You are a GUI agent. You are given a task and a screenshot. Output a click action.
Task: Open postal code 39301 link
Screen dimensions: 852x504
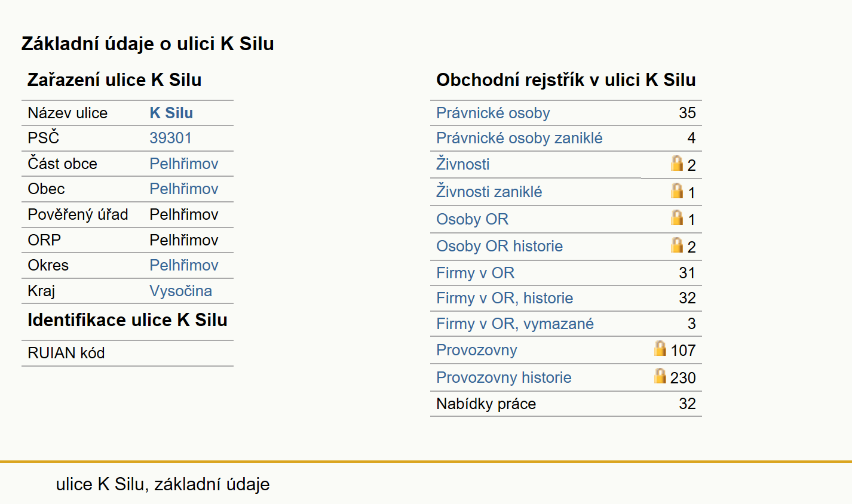click(x=170, y=138)
